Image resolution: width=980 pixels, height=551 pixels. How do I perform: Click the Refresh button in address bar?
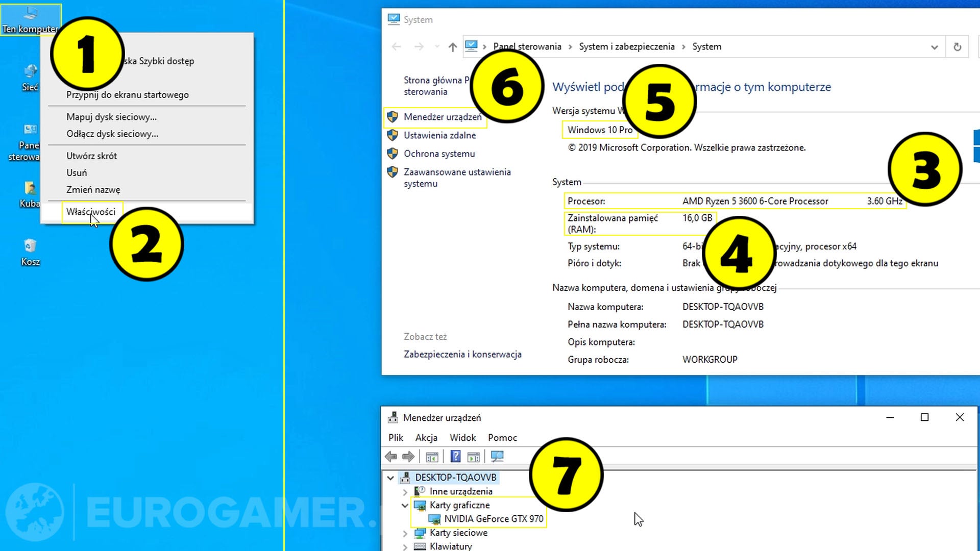click(x=958, y=46)
